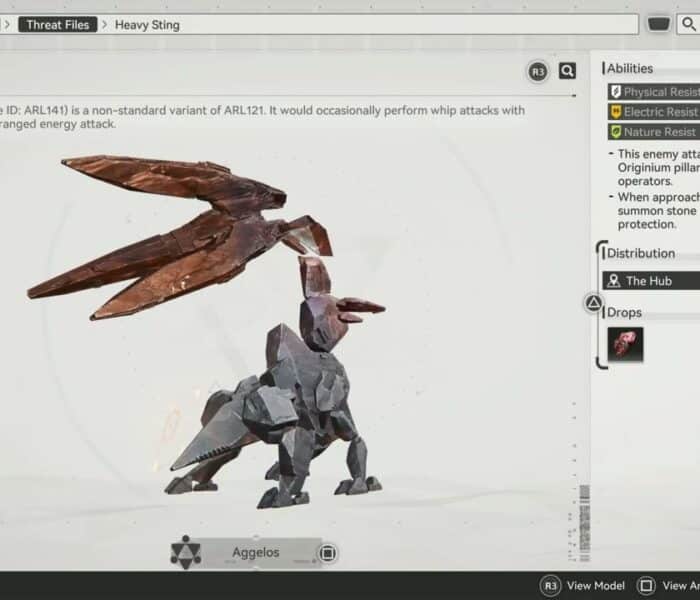This screenshot has height=600, width=700.
Task: Click the magnifier icon above the model viewer
Action: [567, 71]
